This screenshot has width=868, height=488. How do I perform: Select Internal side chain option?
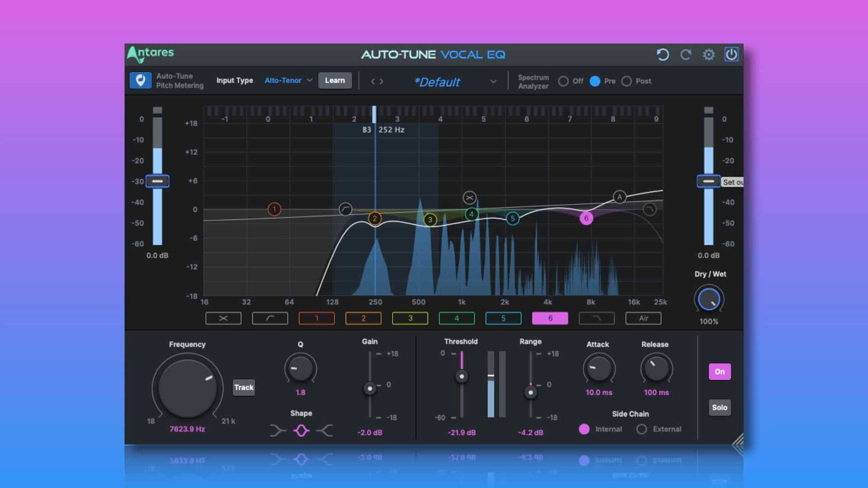(584, 429)
